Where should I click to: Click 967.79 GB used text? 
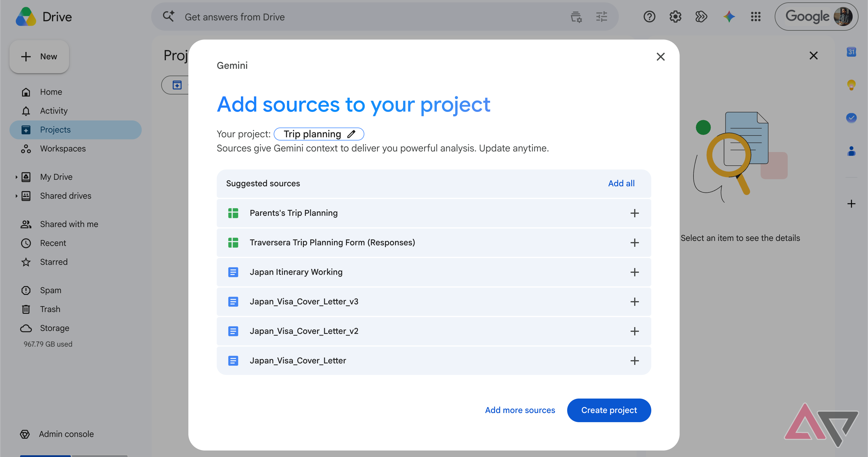point(48,344)
